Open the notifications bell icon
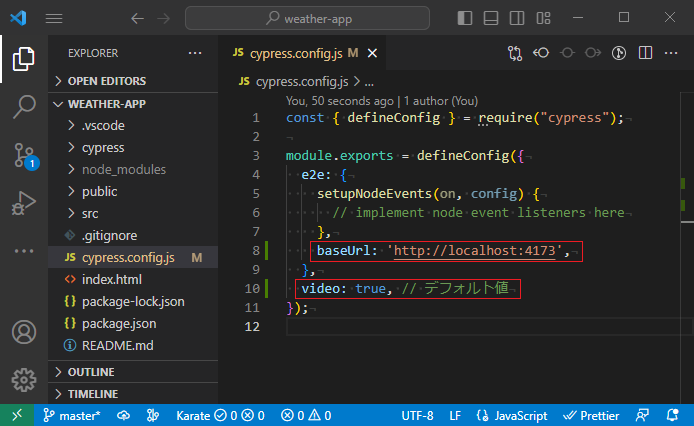Screen dimensions: 694x426 click(672, 415)
